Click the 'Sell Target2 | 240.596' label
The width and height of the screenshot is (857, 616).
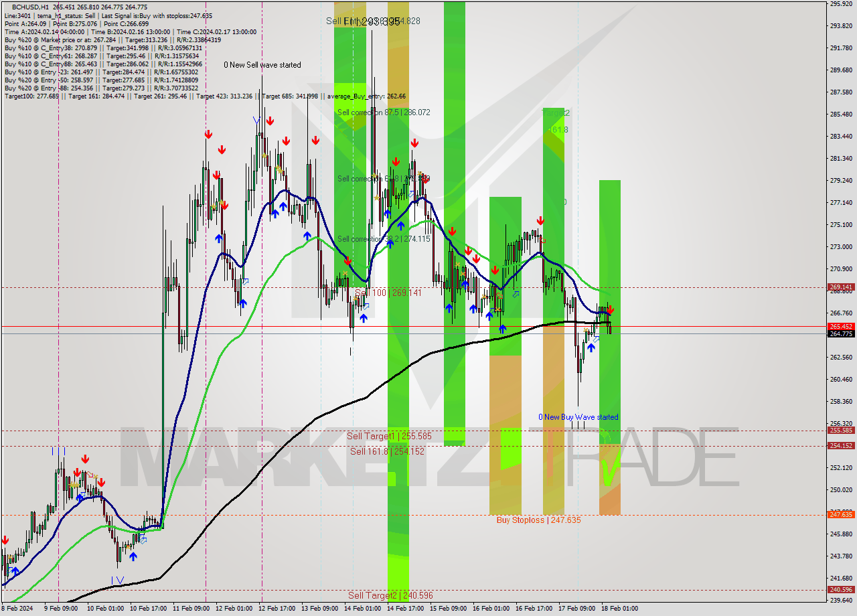point(390,595)
